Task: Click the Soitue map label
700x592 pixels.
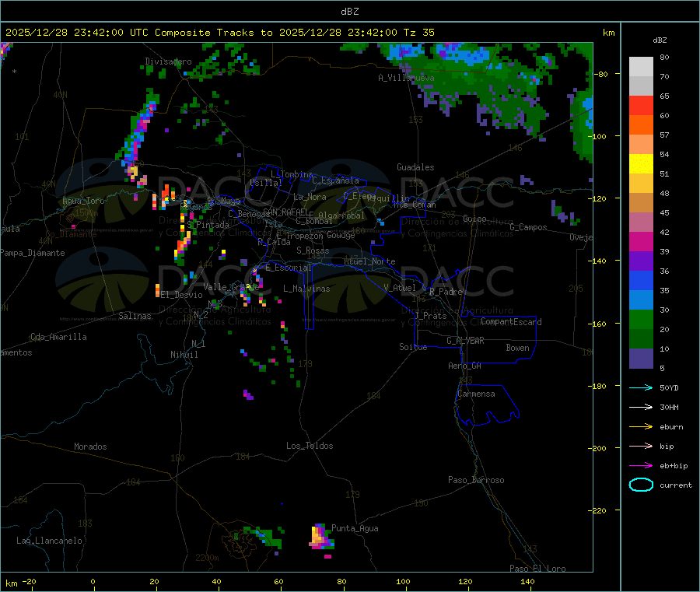Action: (x=413, y=347)
